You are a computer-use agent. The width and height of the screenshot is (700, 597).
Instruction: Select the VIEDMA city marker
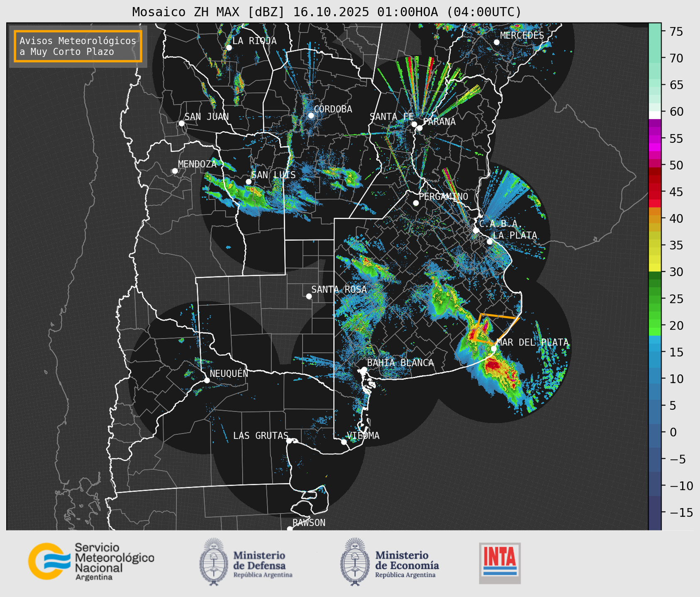click(344, 442)
